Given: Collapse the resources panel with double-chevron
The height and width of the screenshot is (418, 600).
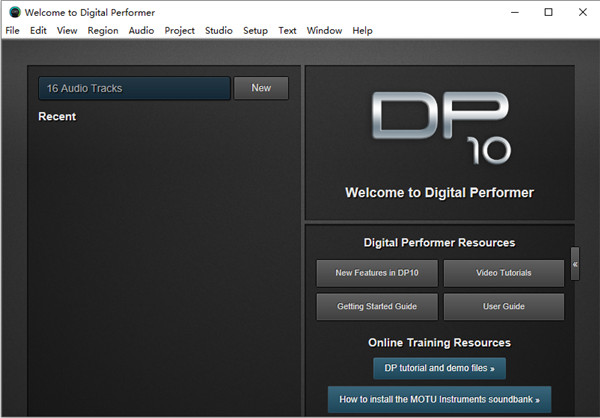Looking at the screenshot, I should point(575,264).
